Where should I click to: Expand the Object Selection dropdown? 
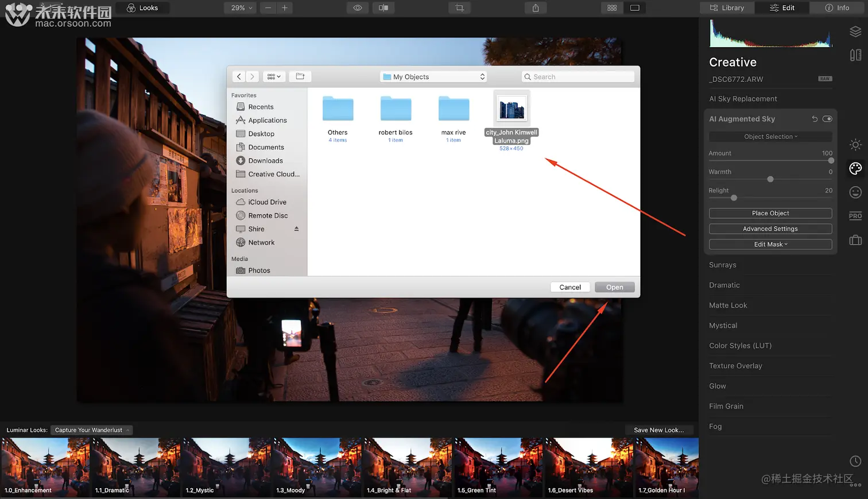(770, 137)
